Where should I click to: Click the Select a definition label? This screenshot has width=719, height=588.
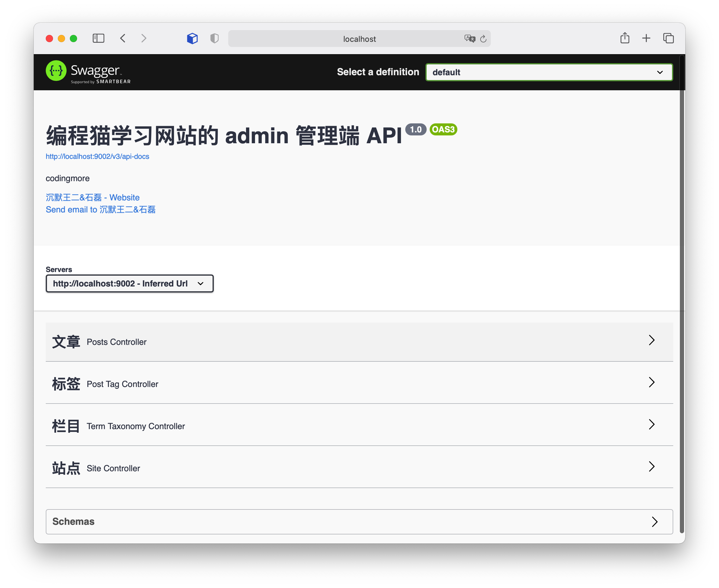coord(378,72)
